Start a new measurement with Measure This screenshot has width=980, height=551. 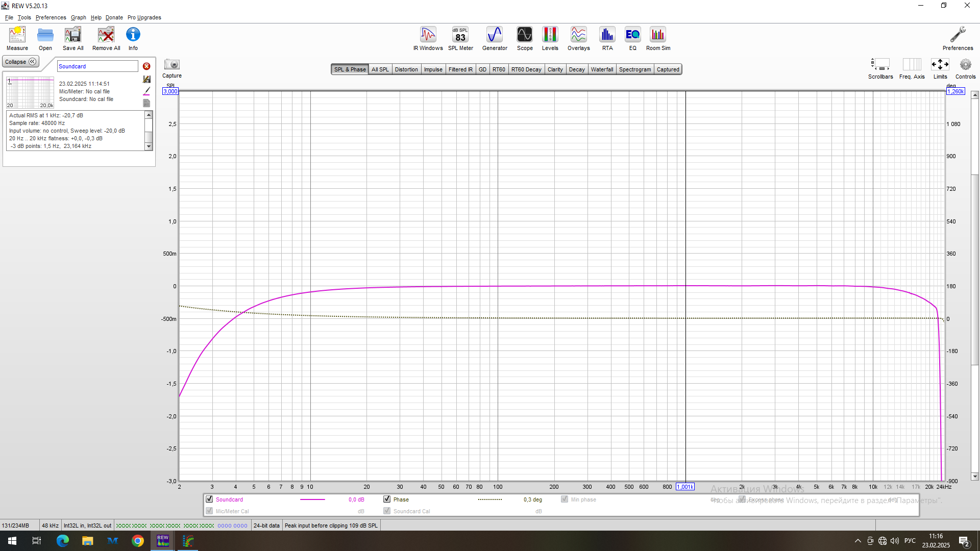point(17,39)
